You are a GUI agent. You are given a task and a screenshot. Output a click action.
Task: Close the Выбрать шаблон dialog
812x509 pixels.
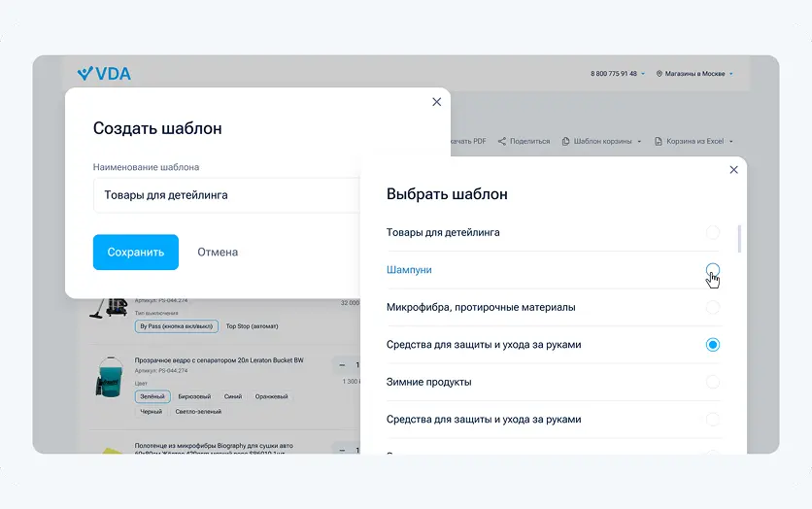tap(733, 170)
